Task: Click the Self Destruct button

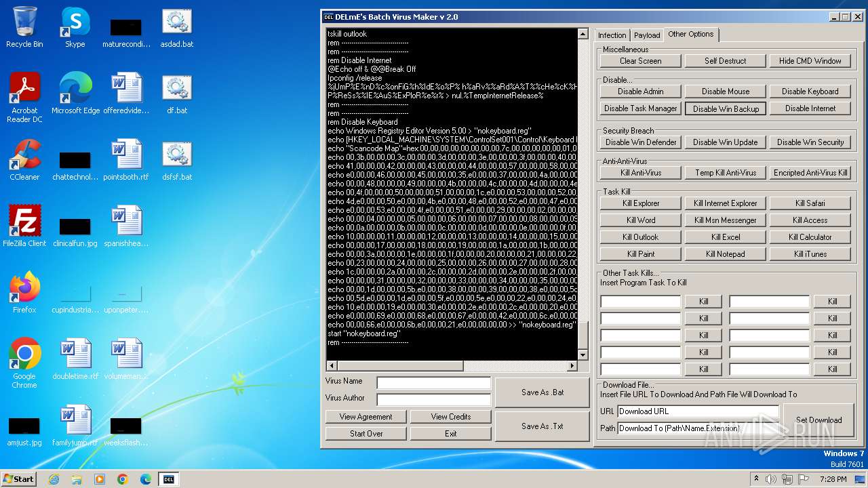Action: 725,61
